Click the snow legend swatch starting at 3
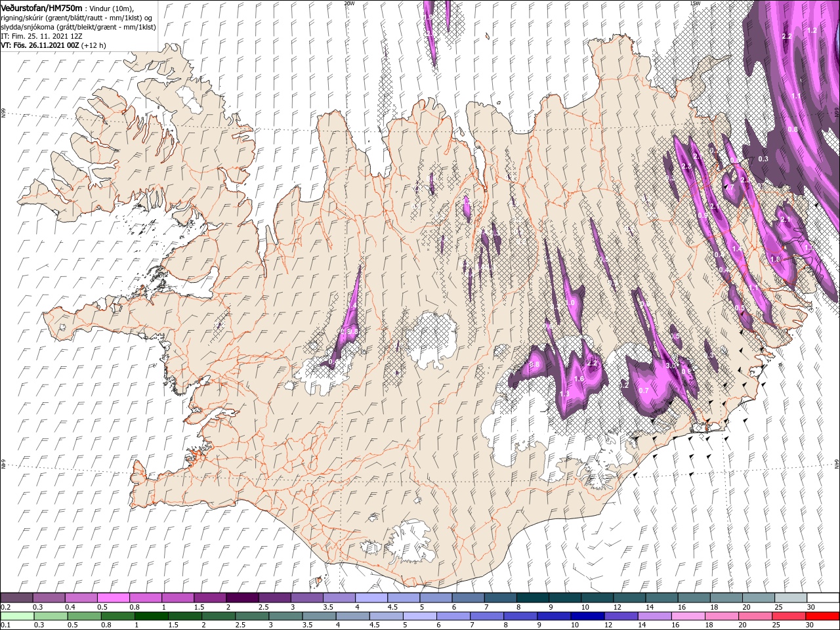The width and height of the screenshot is (840, 630). pos(306,598)
